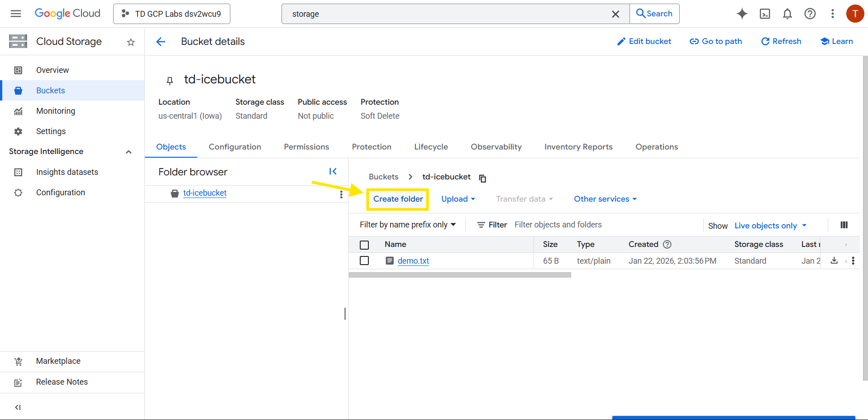This screenshot has height=420, width=868.
Task: Open the demo.txt file link
Action: point(413,261)
